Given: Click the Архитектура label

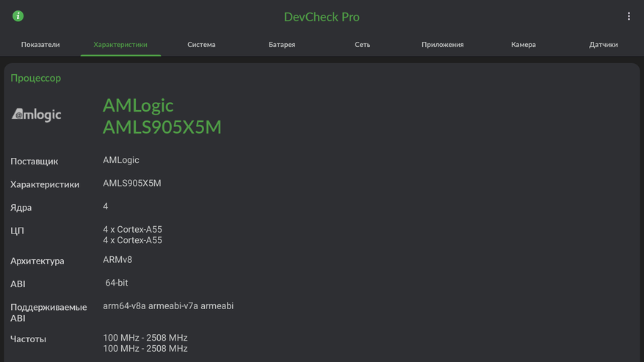Looking at the screenshot, I should (x=37, y=261).
